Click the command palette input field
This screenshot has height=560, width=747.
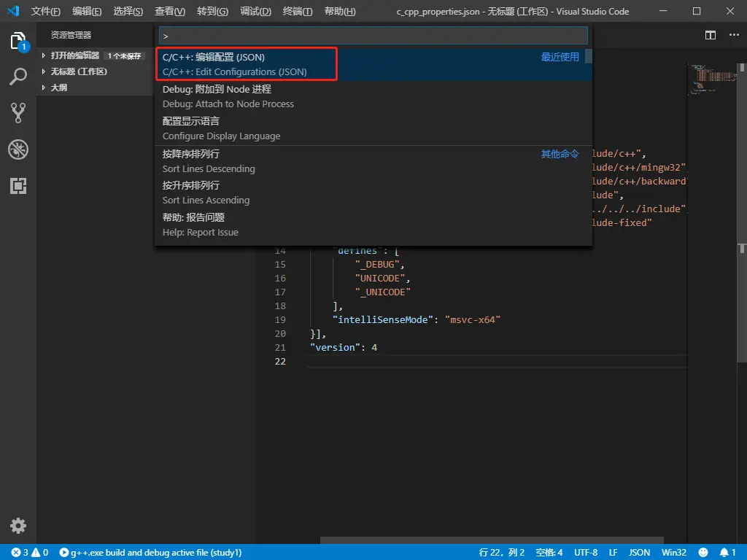(373, 36)
